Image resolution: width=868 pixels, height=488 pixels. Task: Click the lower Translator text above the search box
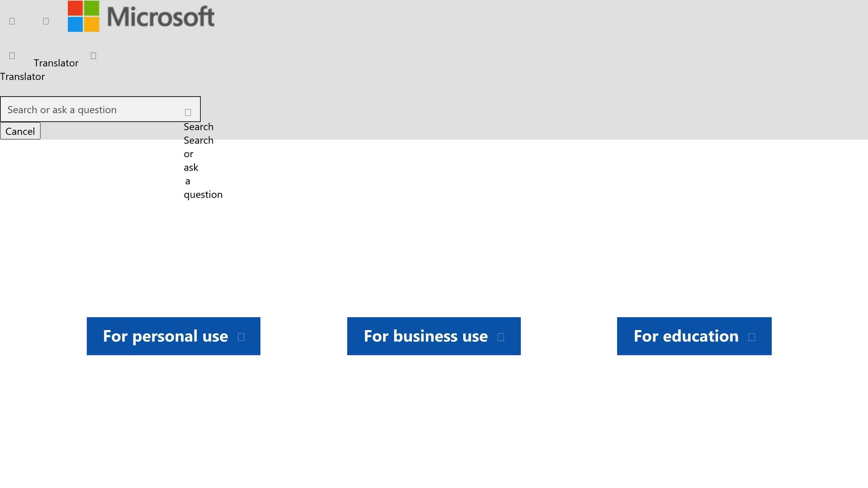(x=22, y=77)
